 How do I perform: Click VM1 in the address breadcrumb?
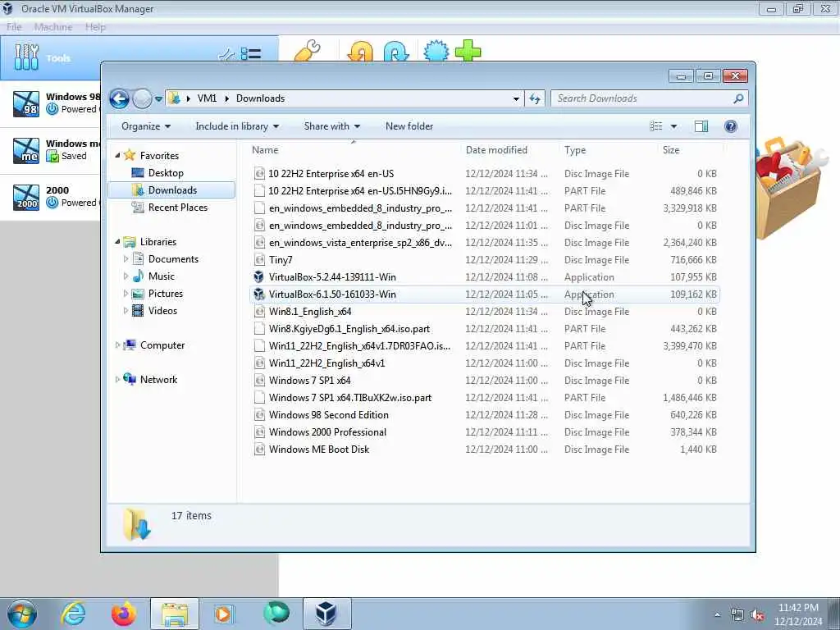coord(207,98)
